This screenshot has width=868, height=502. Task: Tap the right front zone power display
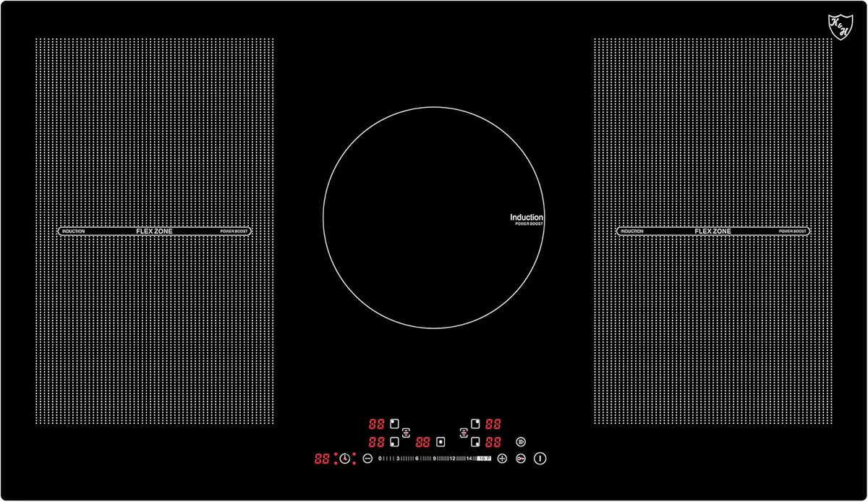(x=493, y=441)
